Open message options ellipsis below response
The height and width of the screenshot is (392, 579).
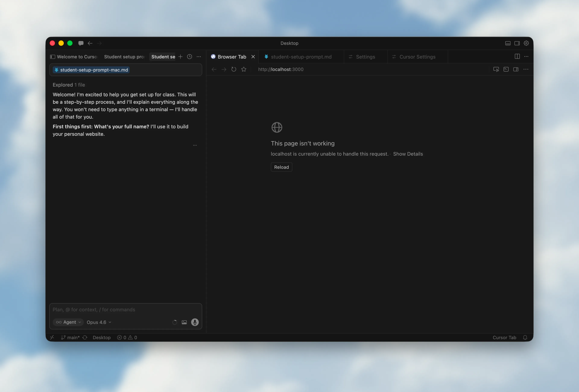(195, 145)
